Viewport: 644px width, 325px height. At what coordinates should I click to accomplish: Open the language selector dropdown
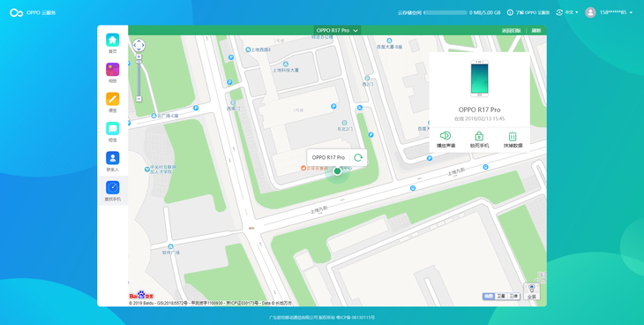(567, 12)
